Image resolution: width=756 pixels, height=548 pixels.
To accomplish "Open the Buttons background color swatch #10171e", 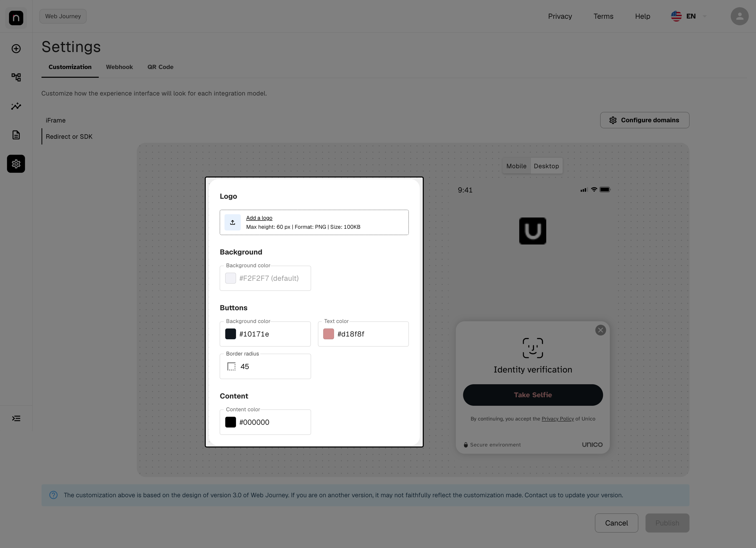I will click(x=231, y=334).
